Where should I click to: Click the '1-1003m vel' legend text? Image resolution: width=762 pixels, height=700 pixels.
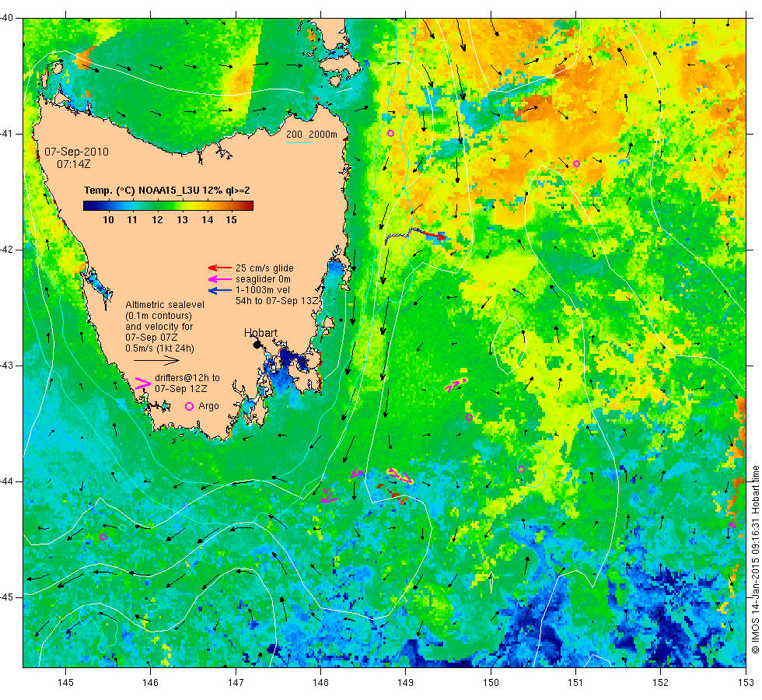(263, 290)
